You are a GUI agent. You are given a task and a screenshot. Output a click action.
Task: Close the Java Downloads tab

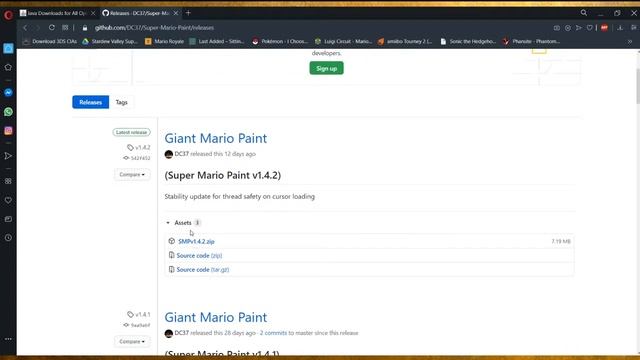coord(93,13)
